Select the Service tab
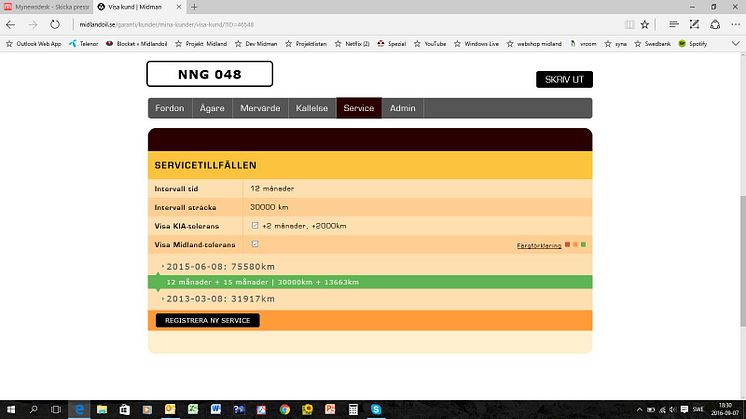The height and width of the screenshot is (419, 746). [x=359, y=108]
